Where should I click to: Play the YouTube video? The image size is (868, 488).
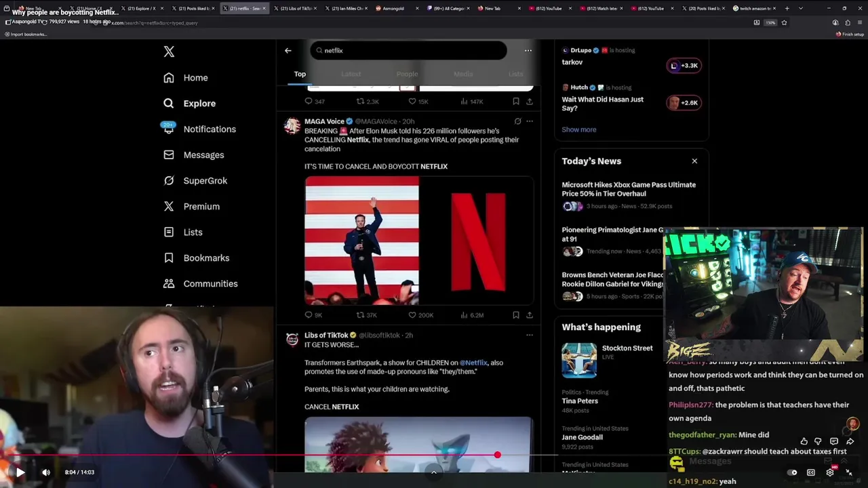pos(20,472)
